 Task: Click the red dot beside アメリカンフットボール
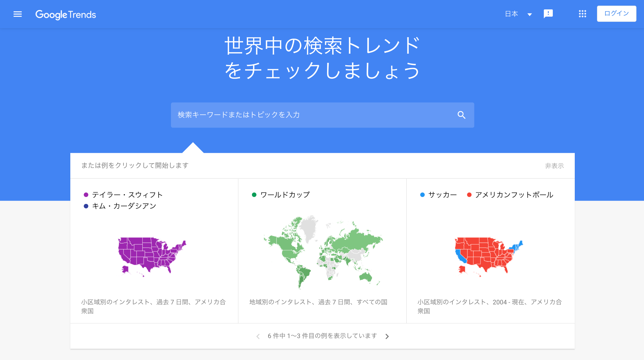469,195
